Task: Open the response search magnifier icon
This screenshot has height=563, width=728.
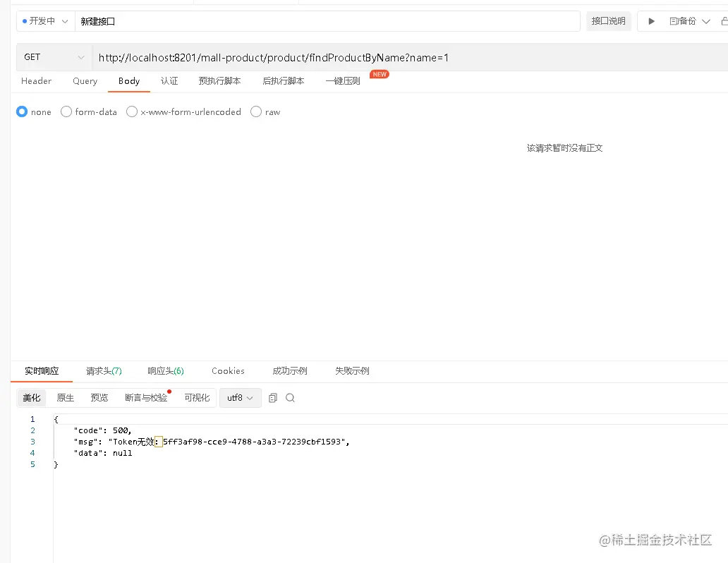Action: click(290, 397)
